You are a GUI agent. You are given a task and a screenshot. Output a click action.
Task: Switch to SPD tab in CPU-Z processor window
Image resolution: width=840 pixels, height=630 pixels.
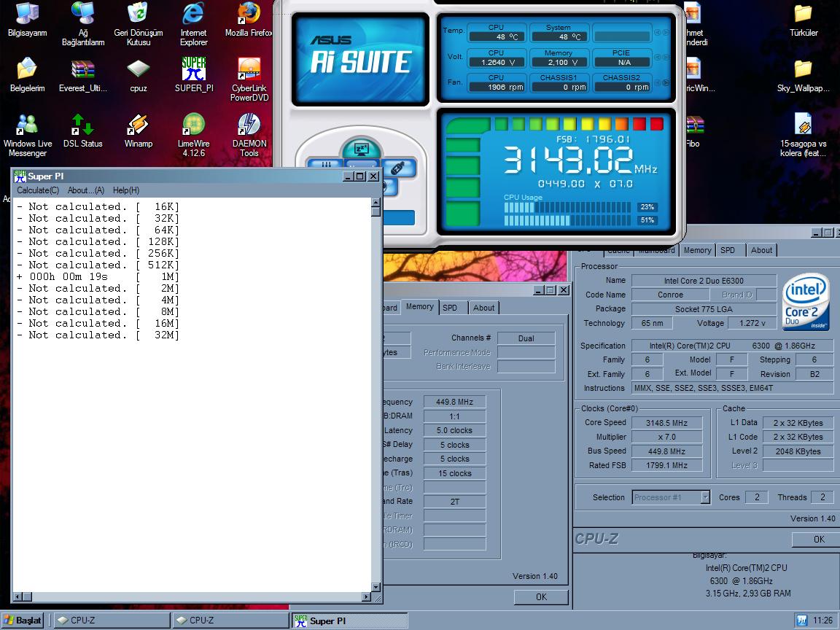click(728, 250)
